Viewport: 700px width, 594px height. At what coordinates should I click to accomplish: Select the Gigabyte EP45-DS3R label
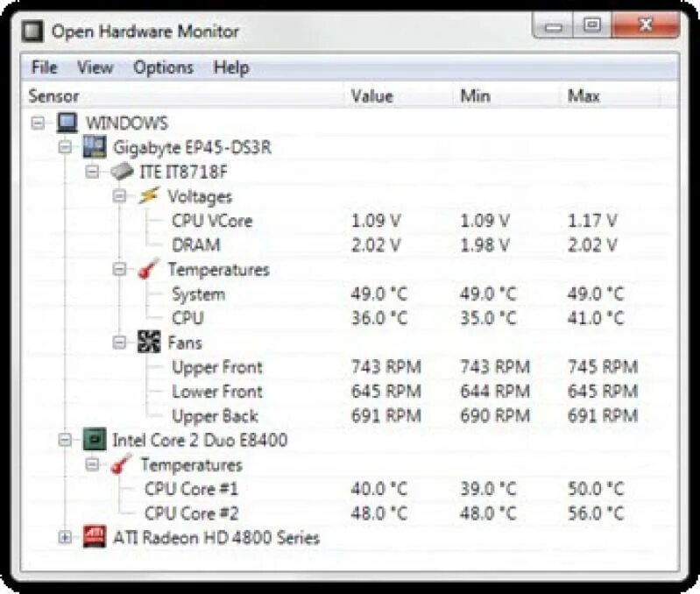click(192, 147)
